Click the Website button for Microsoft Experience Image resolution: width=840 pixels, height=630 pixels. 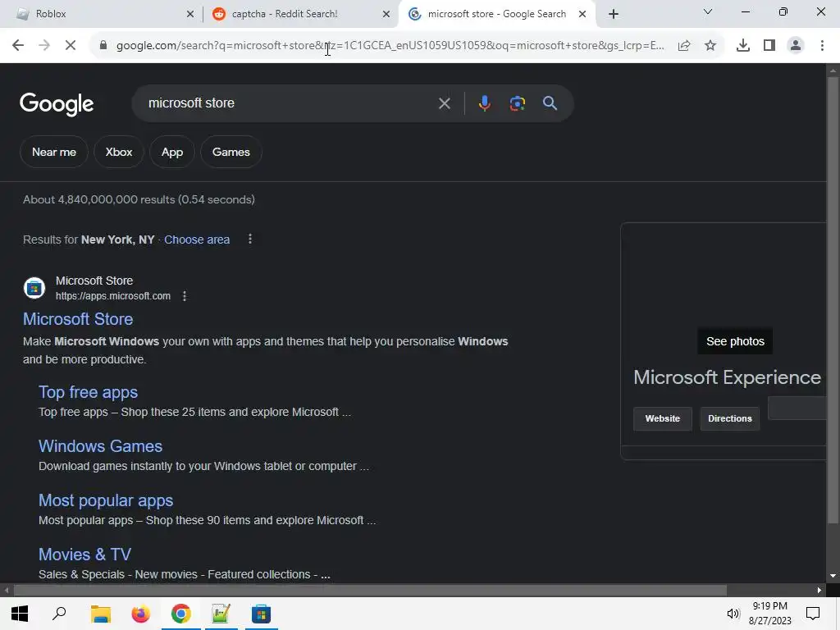[663, 418]
